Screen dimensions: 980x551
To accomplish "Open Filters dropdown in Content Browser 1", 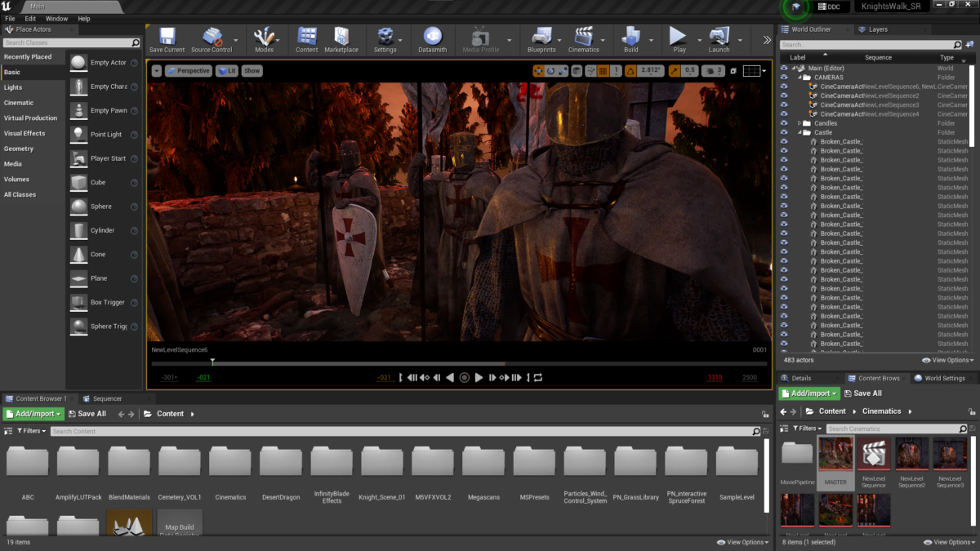I will (x=31, y=431).
